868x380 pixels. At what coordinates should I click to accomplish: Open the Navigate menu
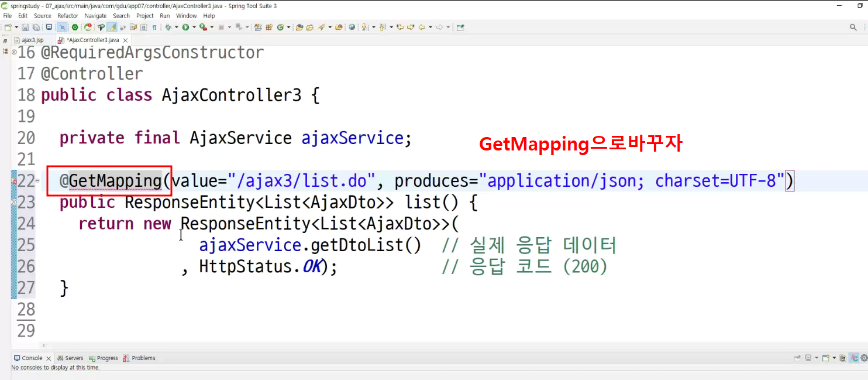point(96,16)
